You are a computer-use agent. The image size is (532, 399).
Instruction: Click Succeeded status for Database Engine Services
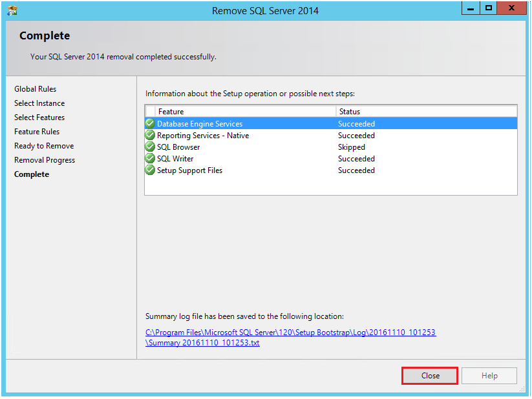tap(356, 124)
